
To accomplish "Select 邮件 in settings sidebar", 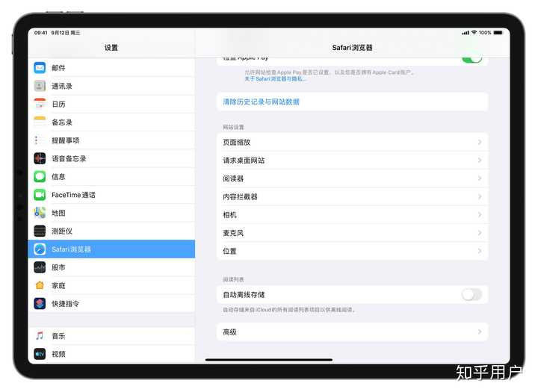I will pos(111,67).
